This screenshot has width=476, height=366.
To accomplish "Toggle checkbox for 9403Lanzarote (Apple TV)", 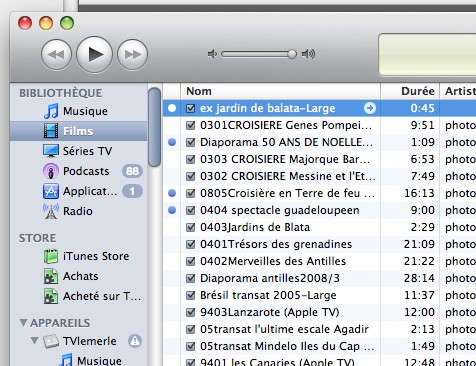I will point(190,312).
